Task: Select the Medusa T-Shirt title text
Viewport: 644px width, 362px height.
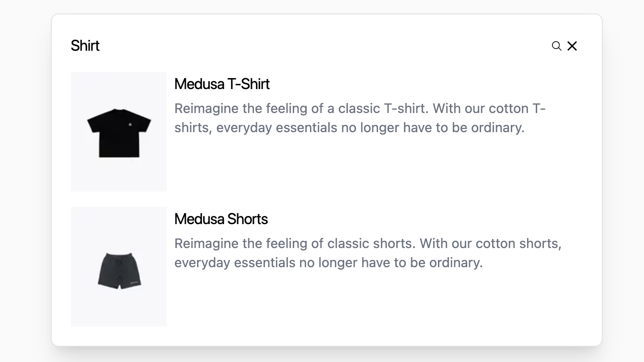Action: click(222, 84)
